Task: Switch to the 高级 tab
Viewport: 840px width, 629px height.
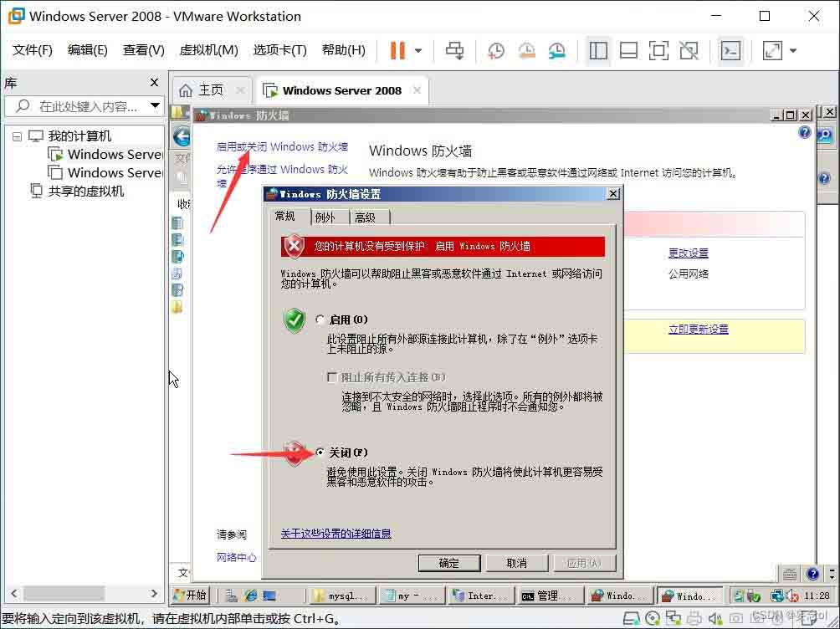Action: [x=365, y=217]
